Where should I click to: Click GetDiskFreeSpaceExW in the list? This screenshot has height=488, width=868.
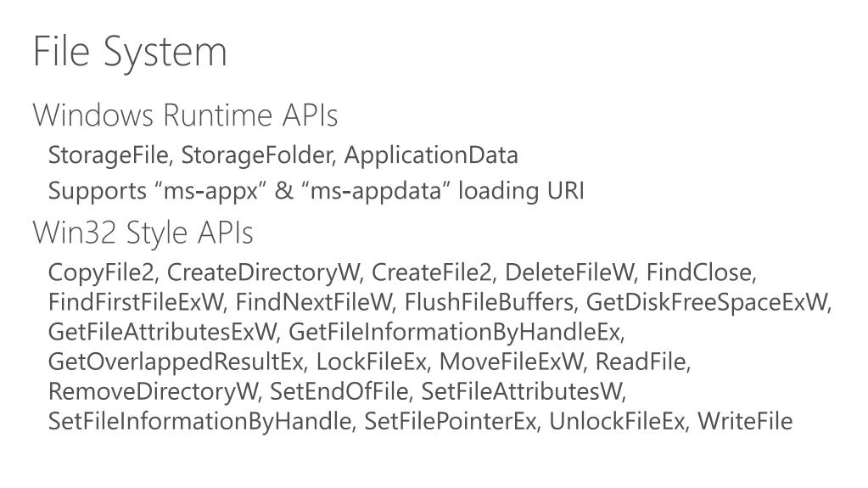pyautogui.click(x=708, y=302)
